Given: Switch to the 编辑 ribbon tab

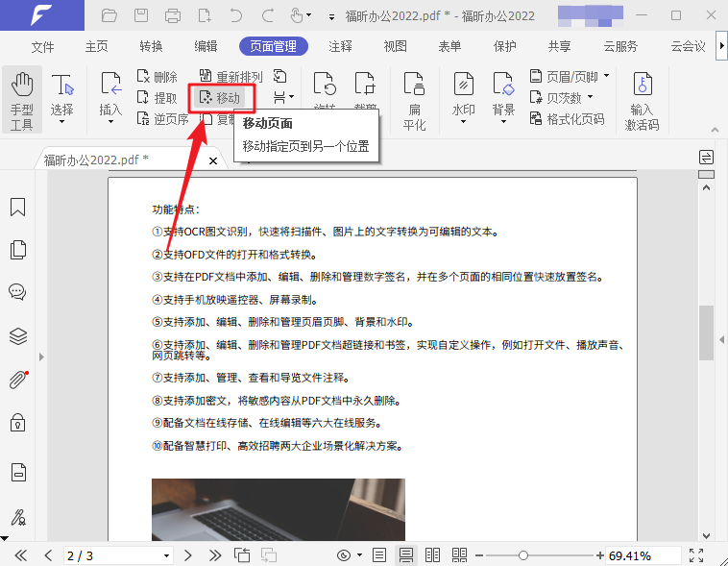Looking at the screenshot, I should [206, 46].
